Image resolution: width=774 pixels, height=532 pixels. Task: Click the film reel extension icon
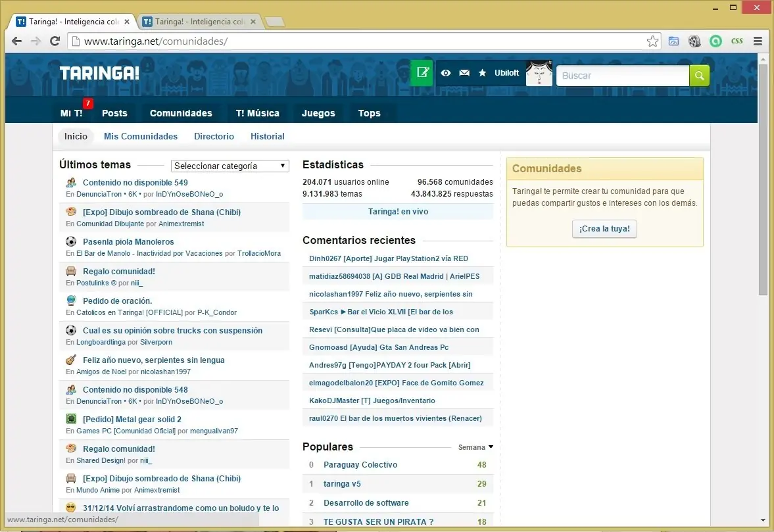[694, 41]
